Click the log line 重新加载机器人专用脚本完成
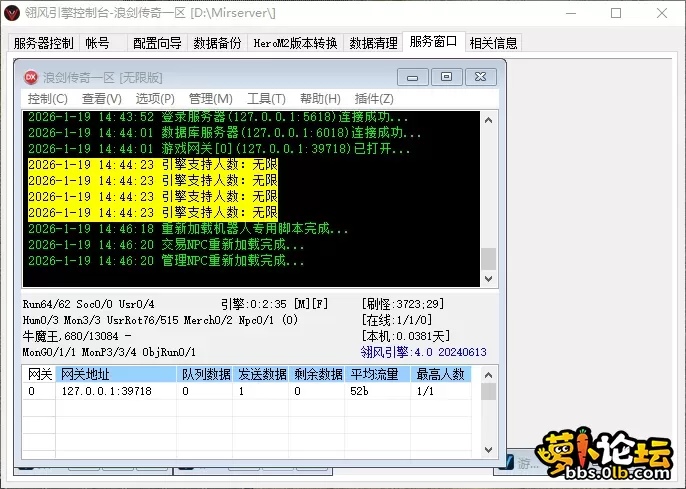Image resolution: width=686 pixels, height=489 pixels. tap(188, 228)
